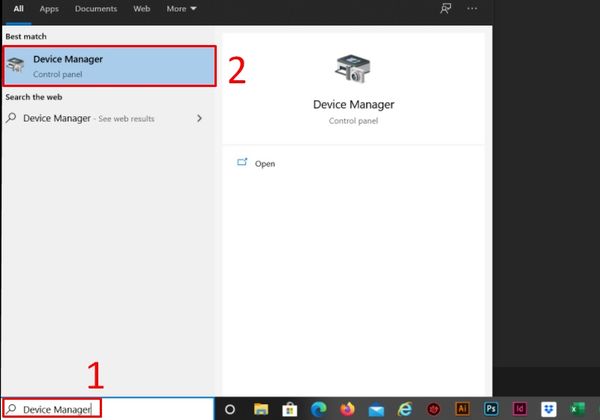
Task: Expand the Device Manager web results arrow
Action: click(x=199, y=118)
